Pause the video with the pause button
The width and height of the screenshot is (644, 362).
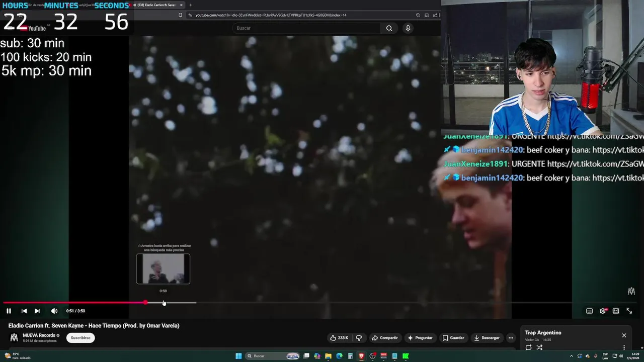(x=9, y=311)
